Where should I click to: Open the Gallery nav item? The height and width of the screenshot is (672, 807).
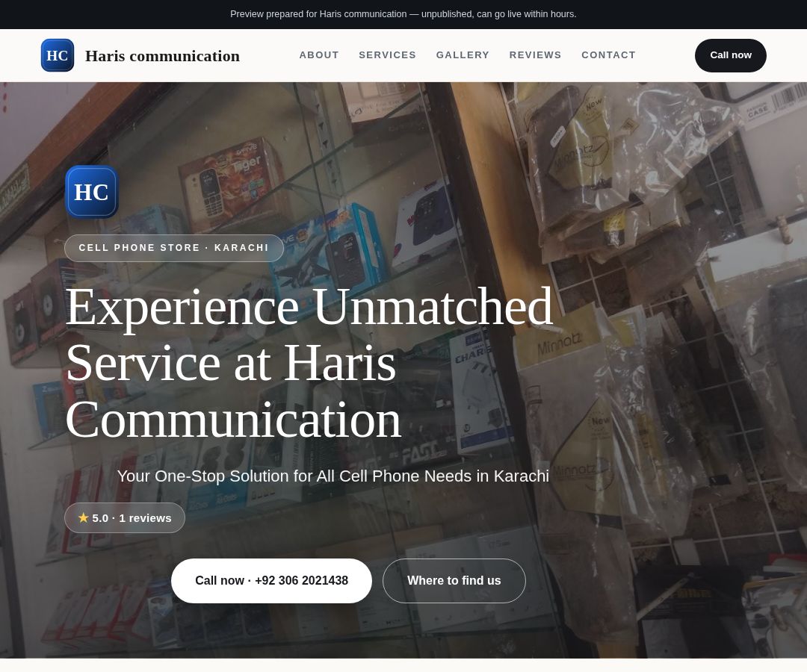(x=463, y=55)
